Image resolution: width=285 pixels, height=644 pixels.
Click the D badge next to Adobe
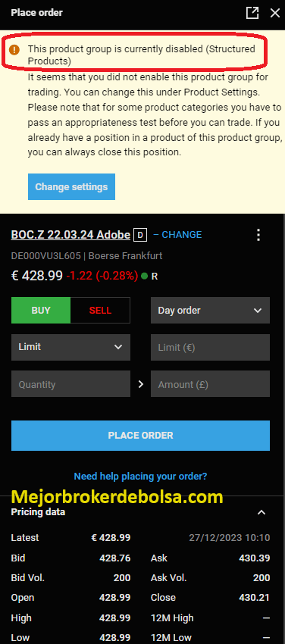pos(140,235)
